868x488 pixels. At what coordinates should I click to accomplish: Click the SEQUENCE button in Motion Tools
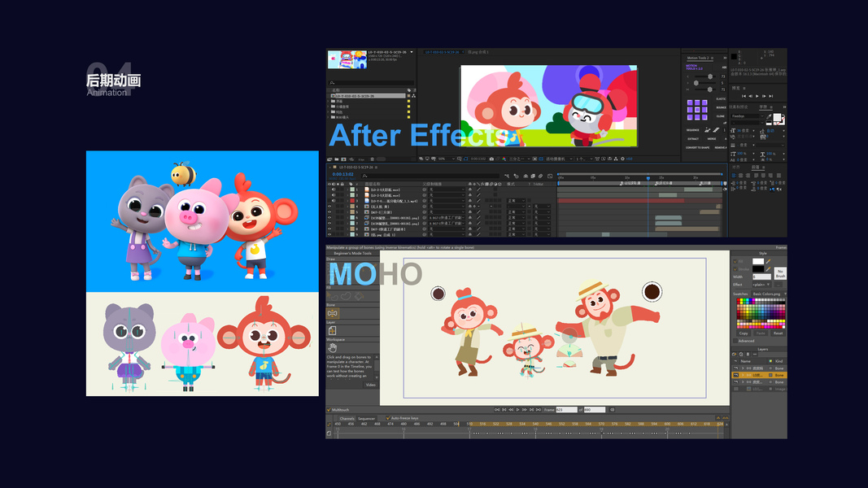[692, 130]
